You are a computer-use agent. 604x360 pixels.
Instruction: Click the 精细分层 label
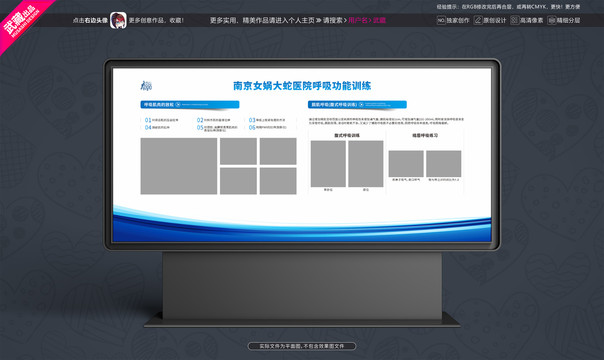pyautogui.click(x=568, y=20)
